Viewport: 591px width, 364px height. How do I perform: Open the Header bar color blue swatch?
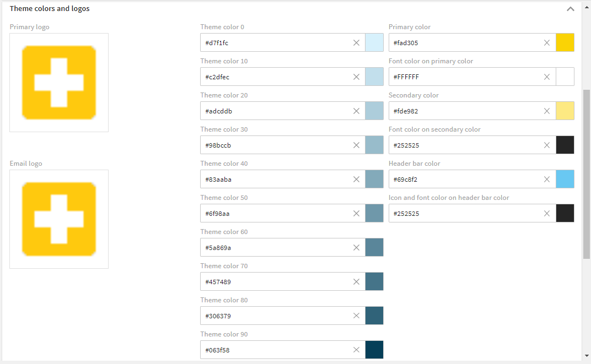(x=565, y=179)
